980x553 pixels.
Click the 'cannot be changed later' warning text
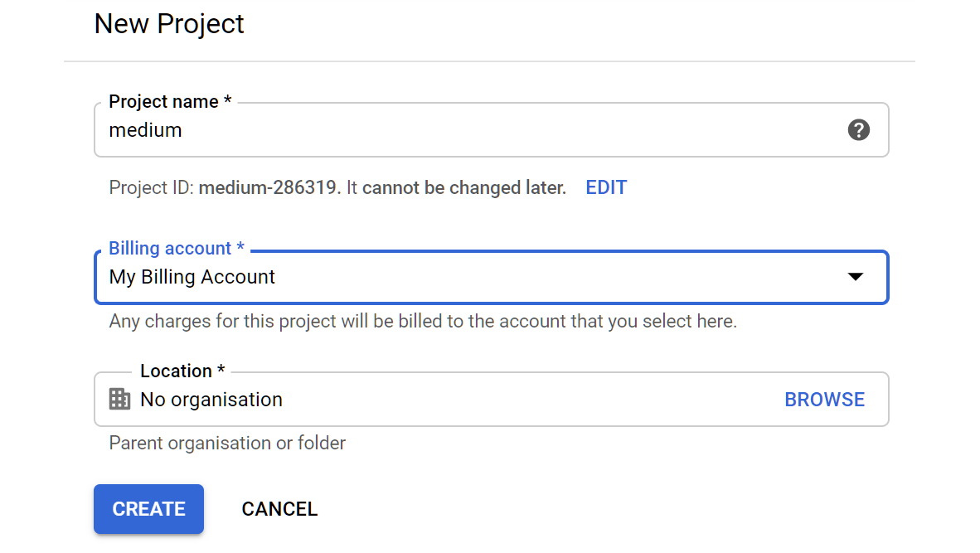click(463, 187)
